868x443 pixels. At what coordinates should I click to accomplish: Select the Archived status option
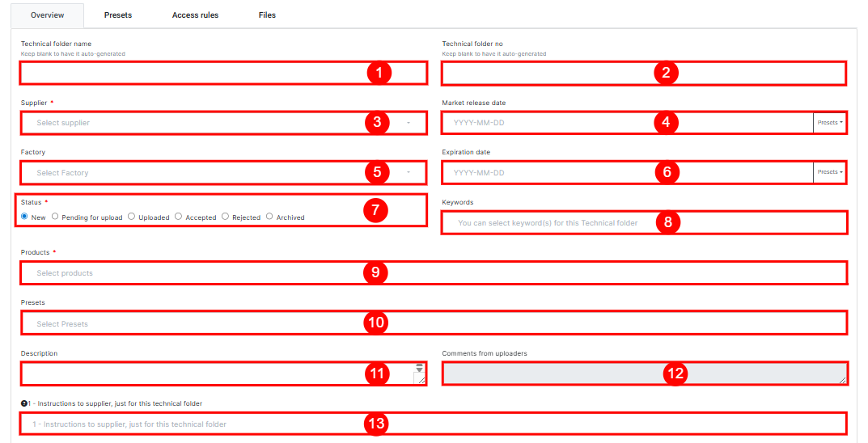pyautogui.click(x=270, y=217)
